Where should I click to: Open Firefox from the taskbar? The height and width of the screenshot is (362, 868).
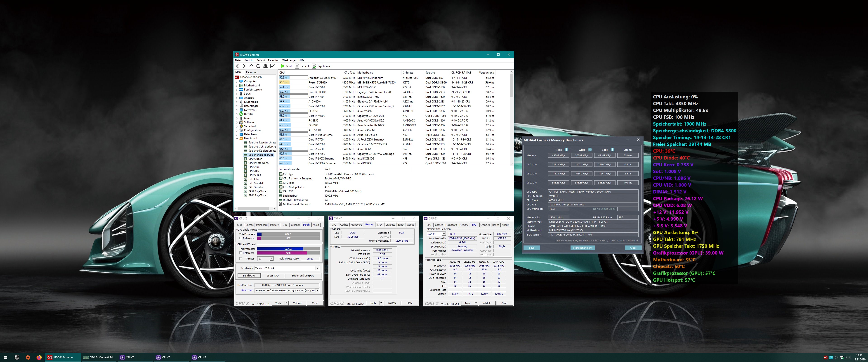point(39,357)
